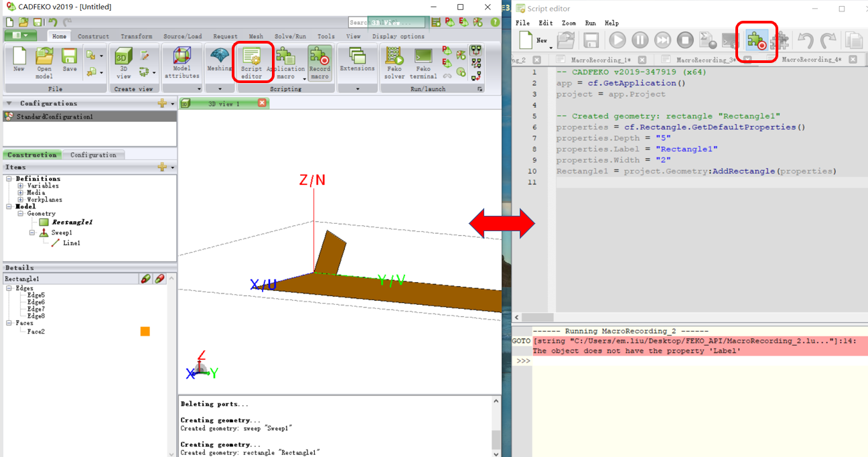Open the Mesh ribbon tab
The width and height of the screenshot is (868, 457).
point(256,36)
